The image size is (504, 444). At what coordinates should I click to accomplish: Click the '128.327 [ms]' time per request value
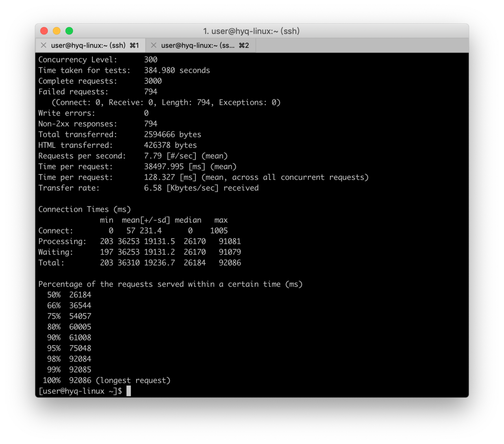click(x=170, y=177)
